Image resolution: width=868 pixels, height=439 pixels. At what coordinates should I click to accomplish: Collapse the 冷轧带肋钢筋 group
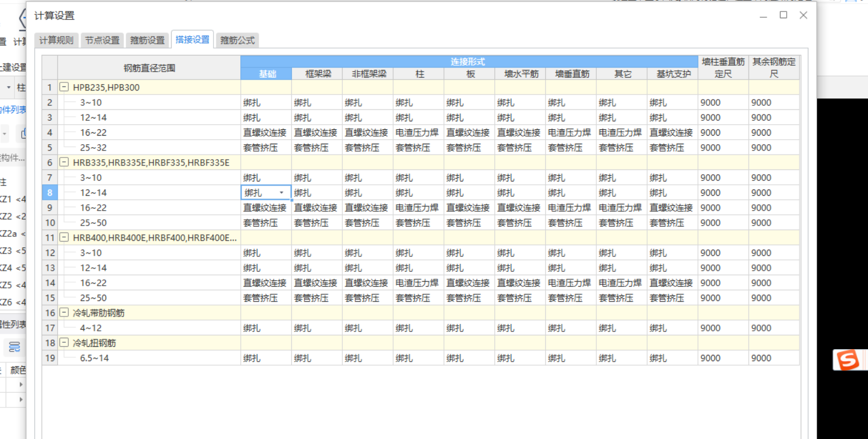(65, 313)
